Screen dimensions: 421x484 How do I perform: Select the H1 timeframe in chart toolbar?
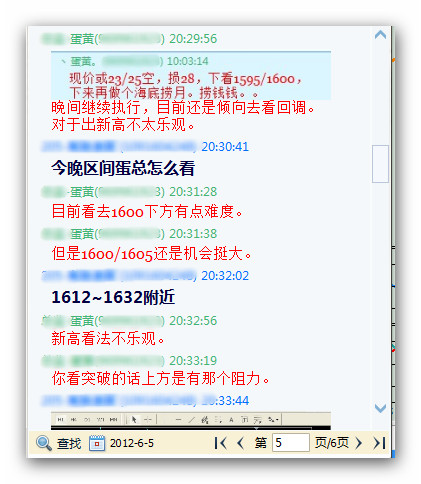tap(61, 420)
